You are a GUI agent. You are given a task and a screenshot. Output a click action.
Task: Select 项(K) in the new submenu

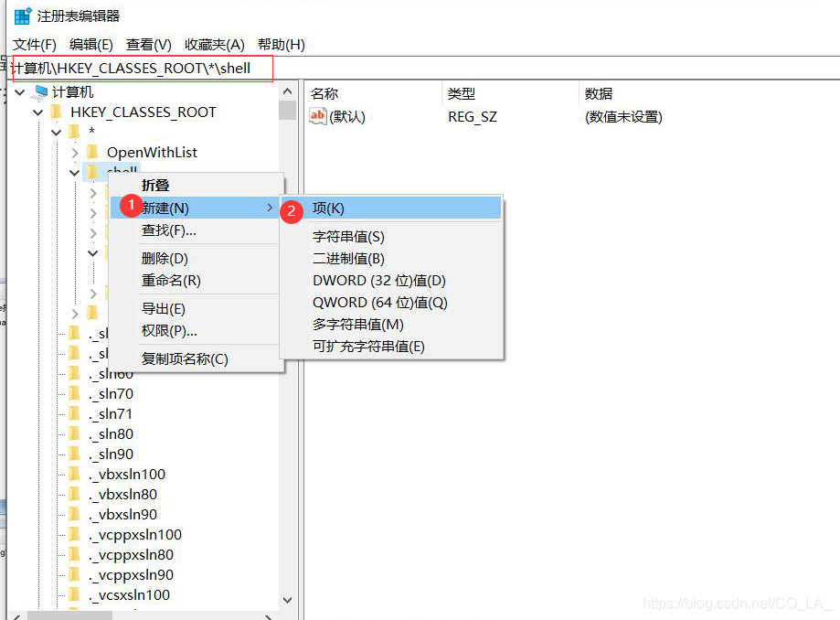coord(391,208)
